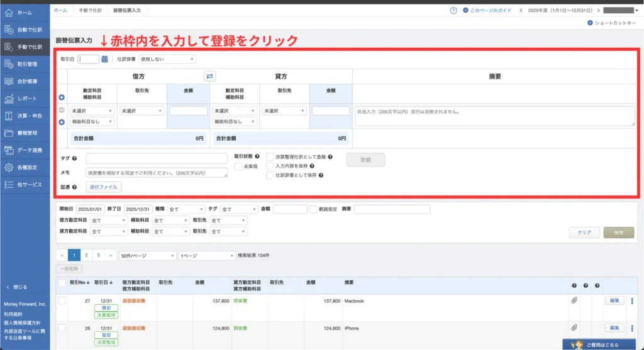Image resolution: width=644 pixels, height=350 pixels.
Task: Expand the 仕訳辞書 dropdown
Action: pyautogui.click(x=167, y=60)
